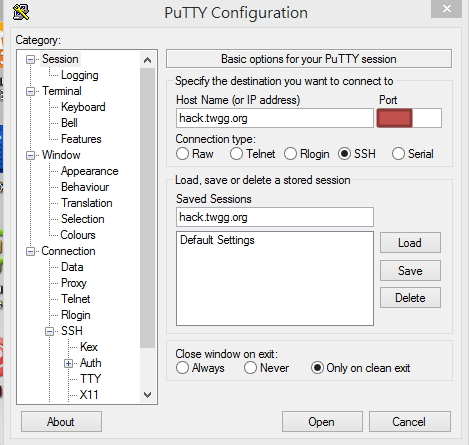Close the PuTTY Configuration window
Viewport: 469px width, 445px height.
446,9
